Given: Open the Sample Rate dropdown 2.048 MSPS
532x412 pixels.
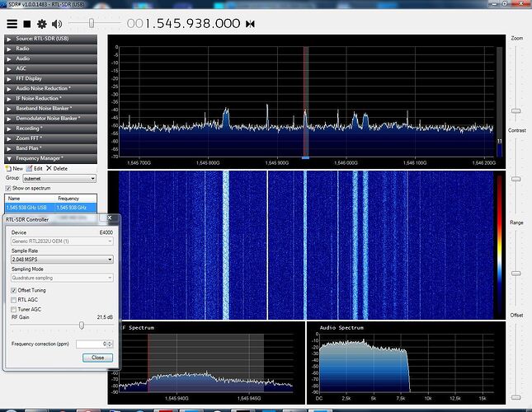Looking at the screenshot, I should pos(62,260).
